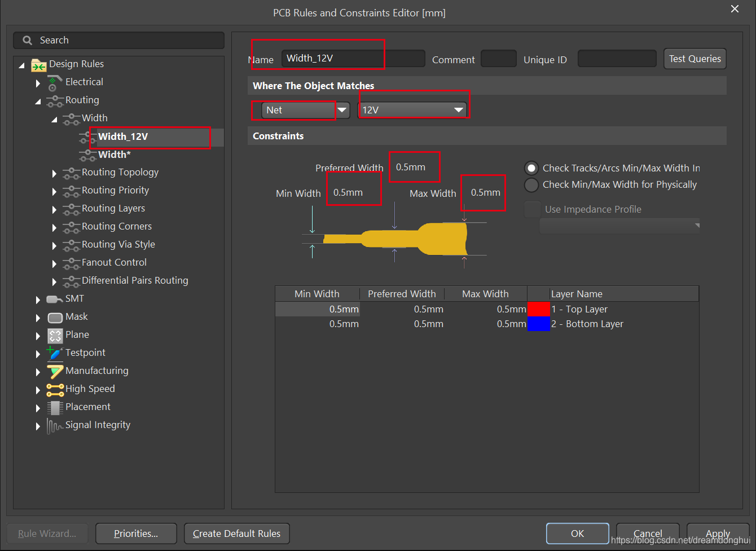756x551 pixels.
Task: Click the Preferred Width 0.5mm value
Action: pos(411,167)
